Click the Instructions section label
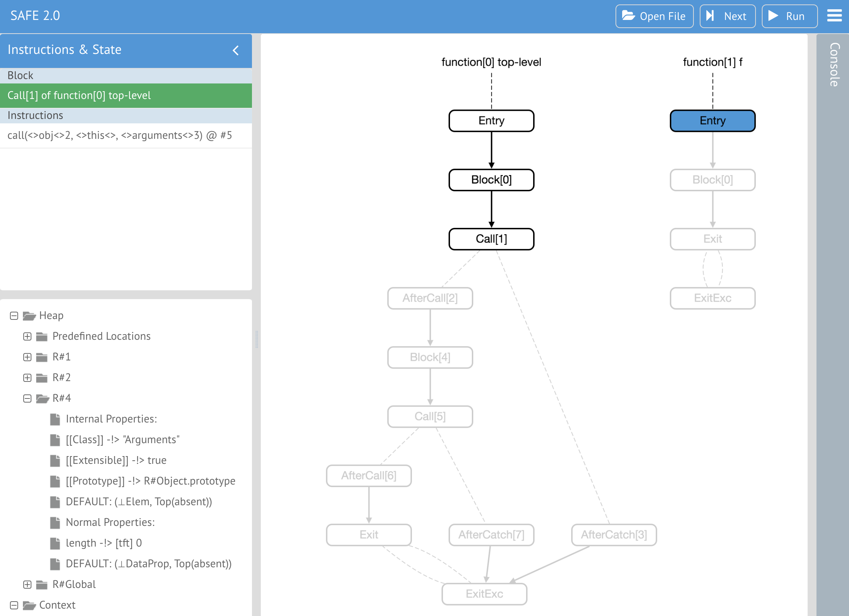 point(36,114)
